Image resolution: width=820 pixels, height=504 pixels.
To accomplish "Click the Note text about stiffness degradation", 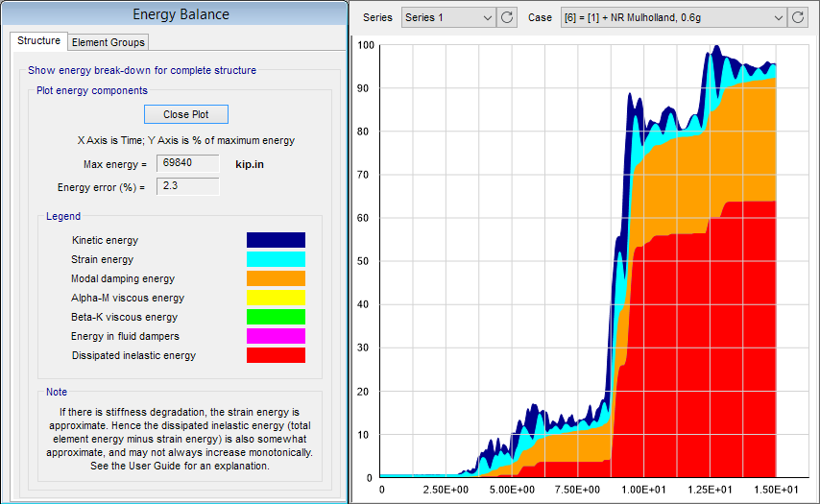I will (x=180, y=438).
